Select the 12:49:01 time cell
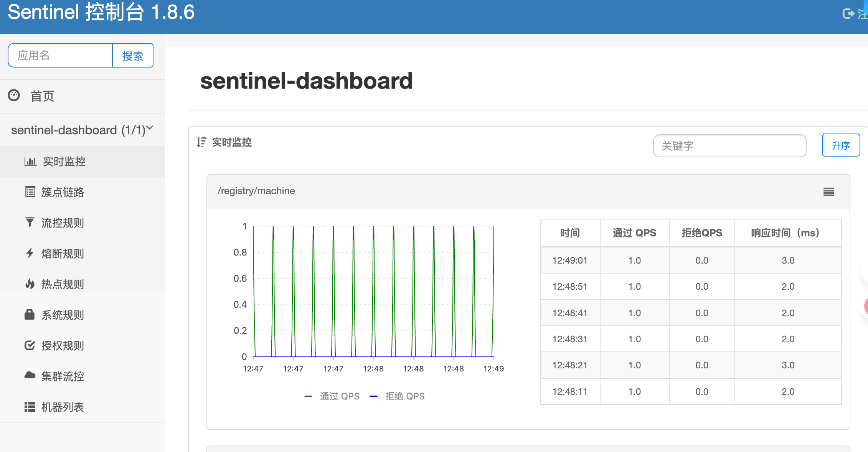Image resolution: width=868 pixels, height=452 pixels. 570,261
